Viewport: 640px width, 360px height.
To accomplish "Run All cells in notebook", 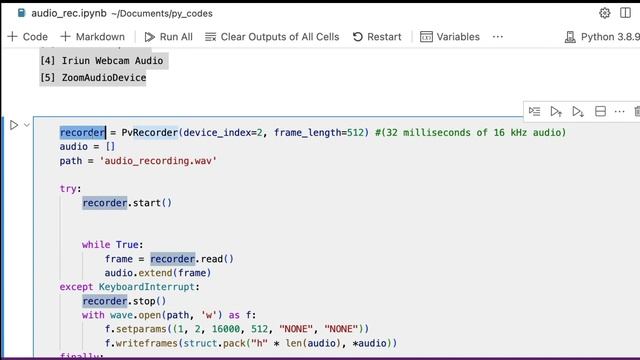I will click(168, 37).
